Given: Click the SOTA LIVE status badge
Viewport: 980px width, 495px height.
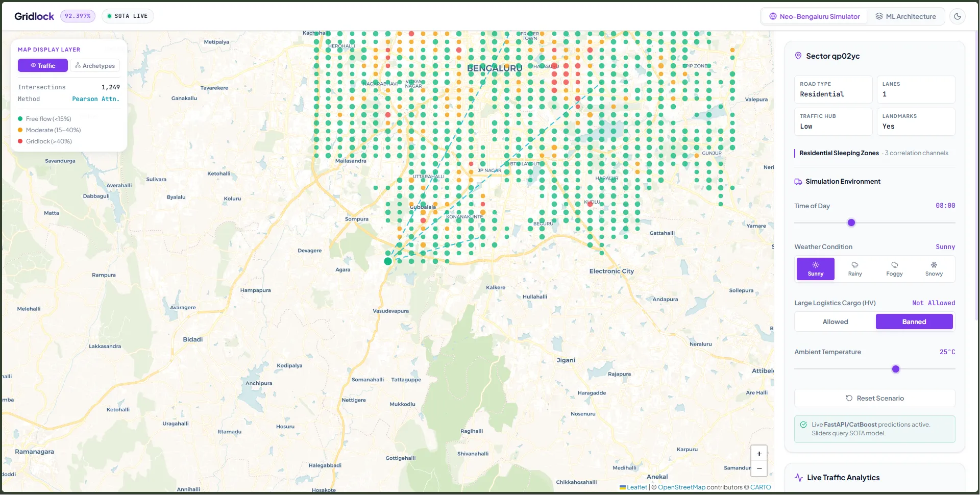Looking at the screenshot, I should pyautogui.click(x=128, y=16).
